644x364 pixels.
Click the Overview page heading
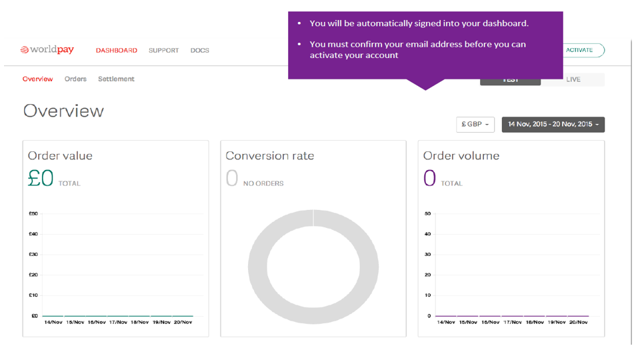coord(63,111)
